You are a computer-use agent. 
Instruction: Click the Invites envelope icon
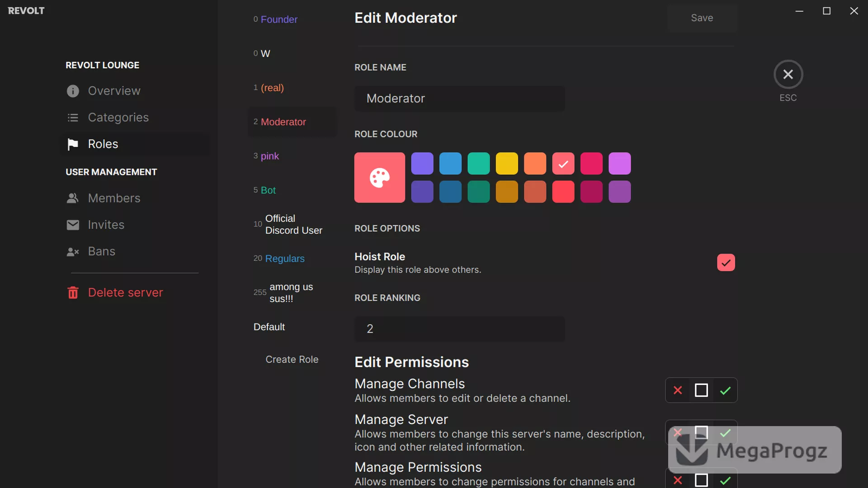pos(73,225)
